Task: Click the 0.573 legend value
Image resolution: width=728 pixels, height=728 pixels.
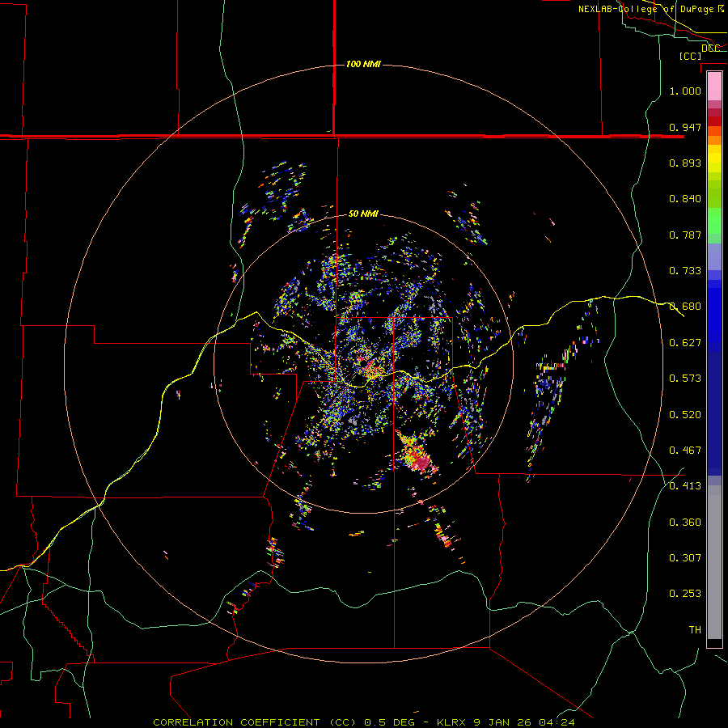Action: pyautogui.click(x=685, y=379)
